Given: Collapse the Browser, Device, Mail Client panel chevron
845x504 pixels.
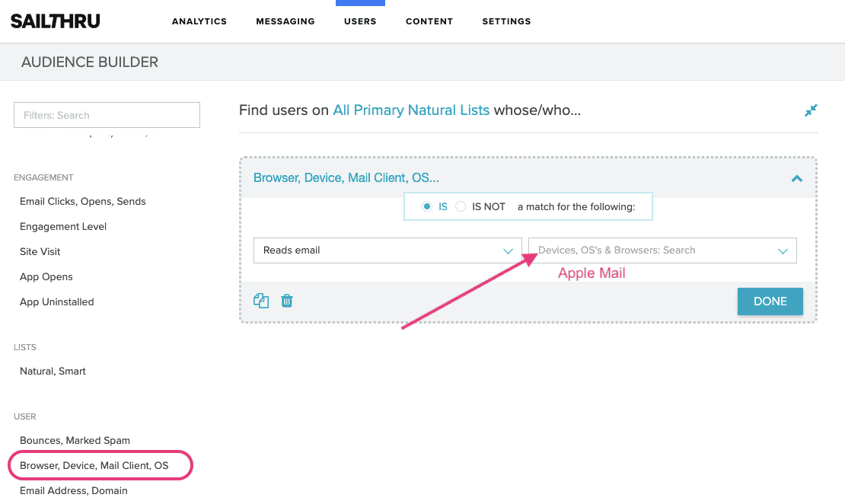Looking at the screenshot, I should click(x=796, y=178).
